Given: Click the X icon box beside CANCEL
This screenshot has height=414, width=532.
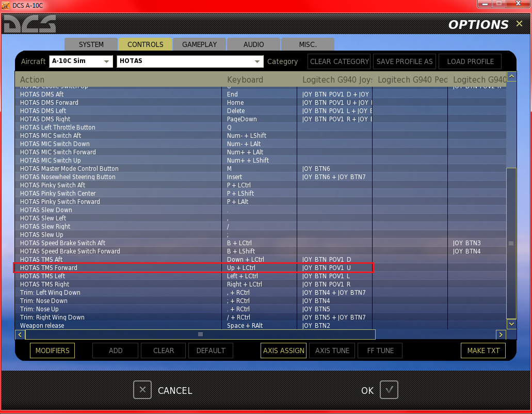Looking at the screenshot, I should point(142,390).
